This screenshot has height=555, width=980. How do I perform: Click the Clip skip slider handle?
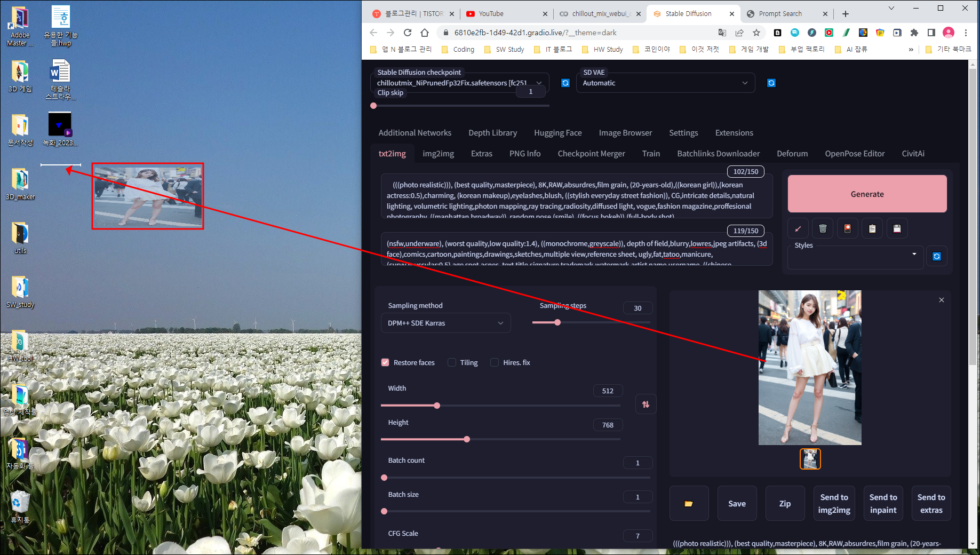(x=373, y=106)
